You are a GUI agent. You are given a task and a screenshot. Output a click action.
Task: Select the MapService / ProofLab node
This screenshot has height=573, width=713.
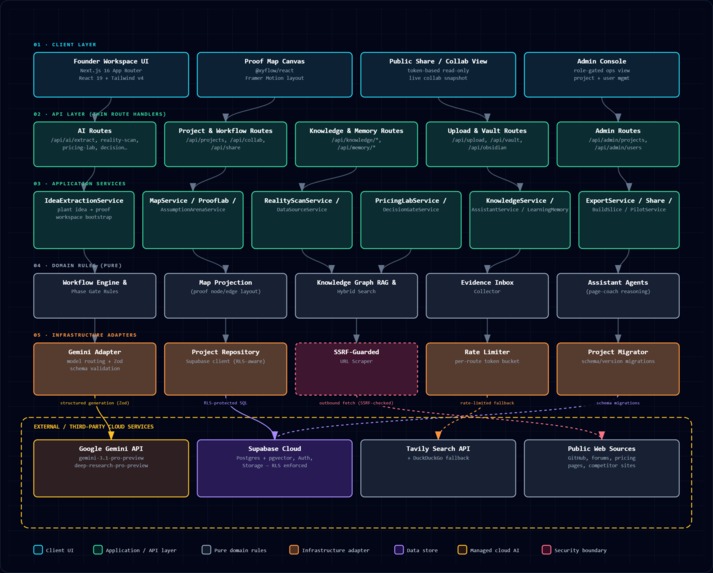click(x=193, y=220)
